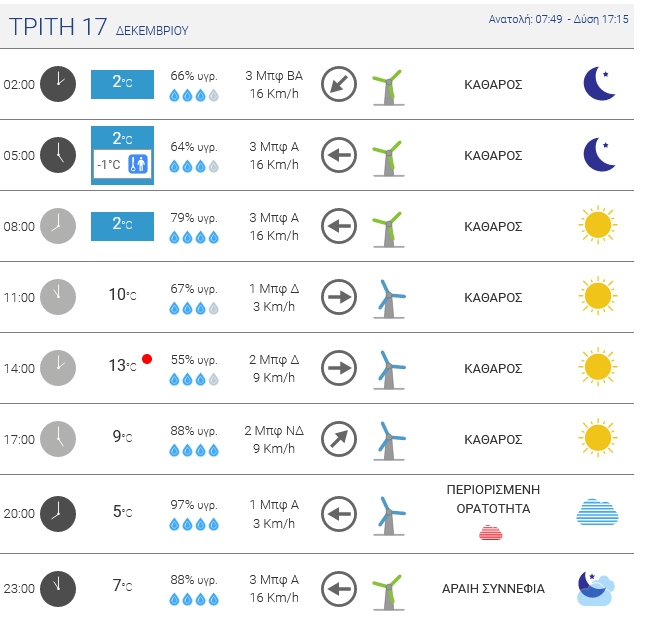Click the windmill icon at 14:00

click(x=388, y=368)
